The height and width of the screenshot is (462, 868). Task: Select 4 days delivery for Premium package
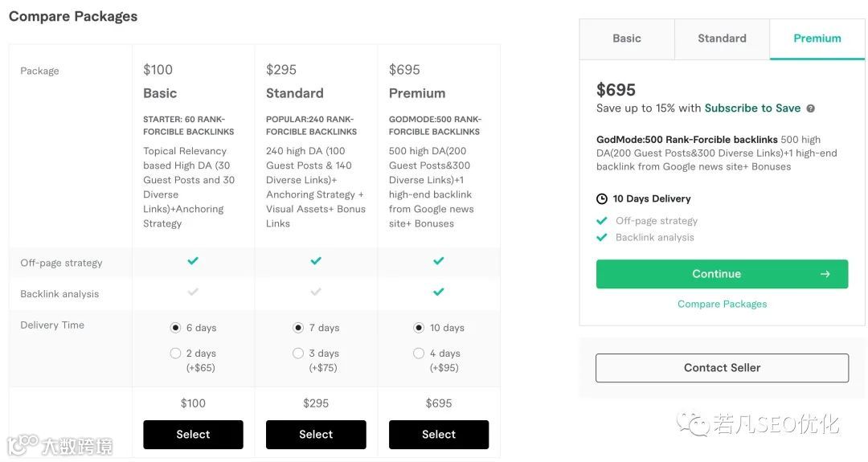tap(419, 354)
